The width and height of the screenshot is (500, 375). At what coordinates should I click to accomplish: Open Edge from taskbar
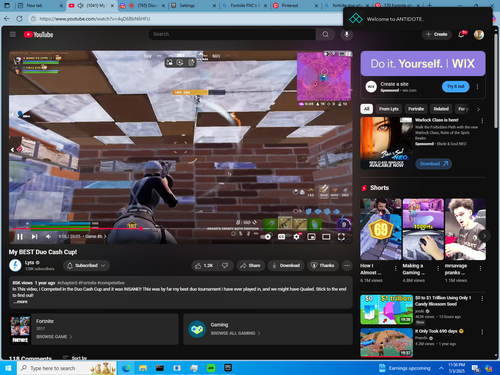(x=126, y=368)
